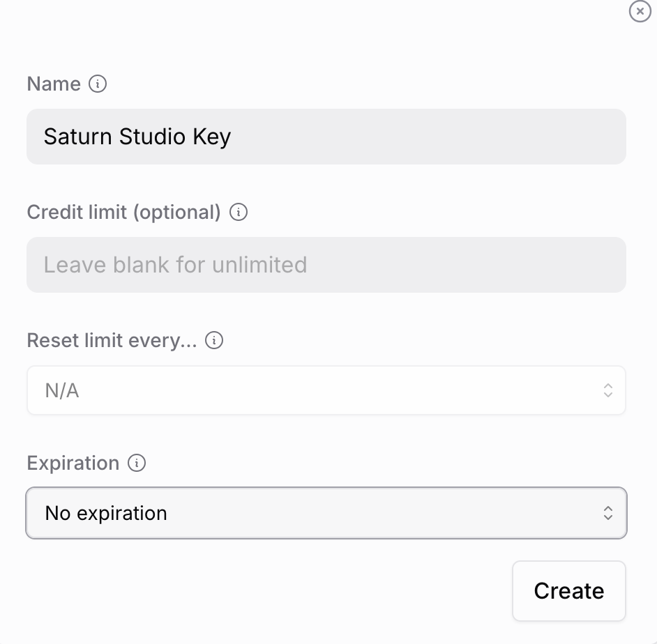This screenshot has height=644, width=657.
Task: Click the No expiration selected value
Action: [106, 514]
